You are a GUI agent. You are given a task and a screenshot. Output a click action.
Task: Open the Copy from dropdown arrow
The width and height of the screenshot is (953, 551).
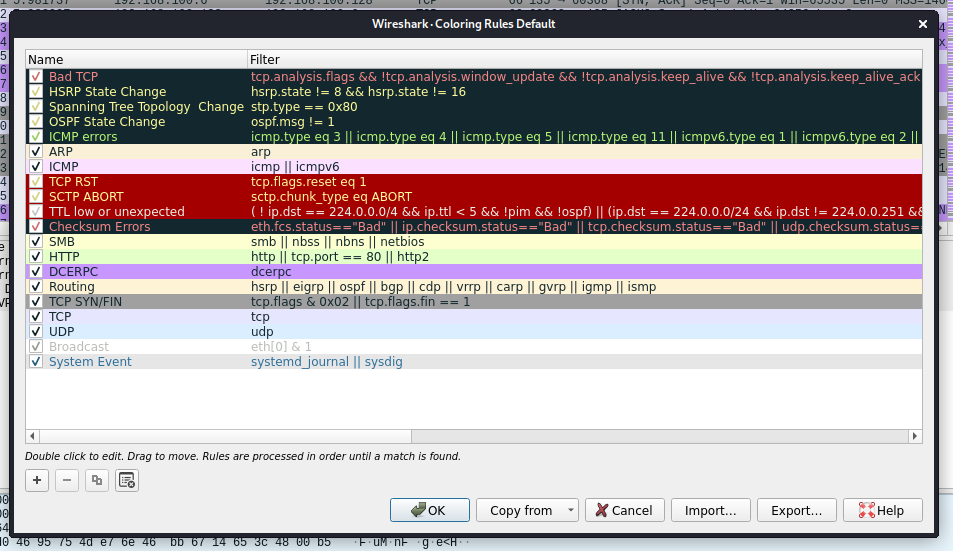[x=570, y=510]
